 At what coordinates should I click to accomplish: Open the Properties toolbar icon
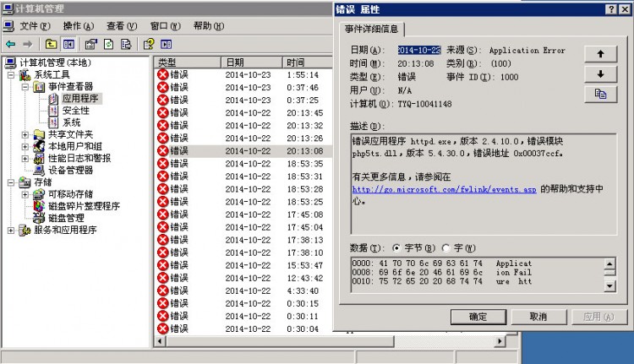coord(91,44)
